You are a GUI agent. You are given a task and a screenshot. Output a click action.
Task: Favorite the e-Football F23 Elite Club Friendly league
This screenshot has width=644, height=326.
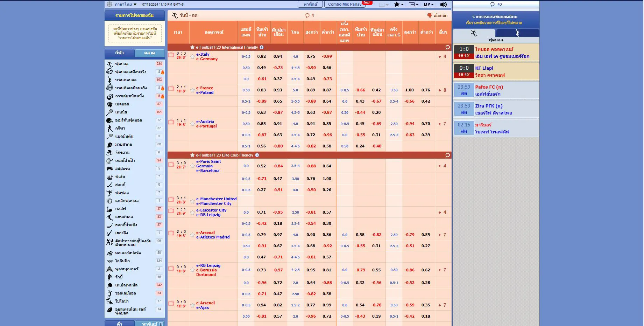tap(192, 155)
